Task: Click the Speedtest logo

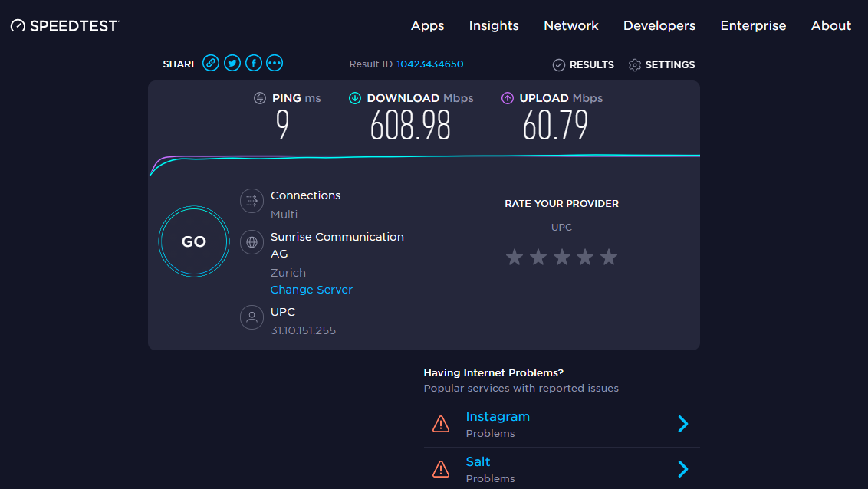Action: [x=65, y=26]
